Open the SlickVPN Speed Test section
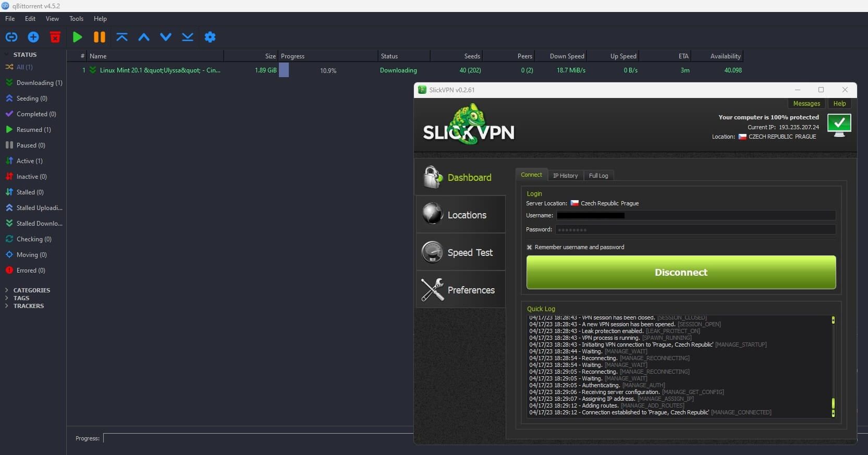 pyautogui.click(x=460, y=252)
